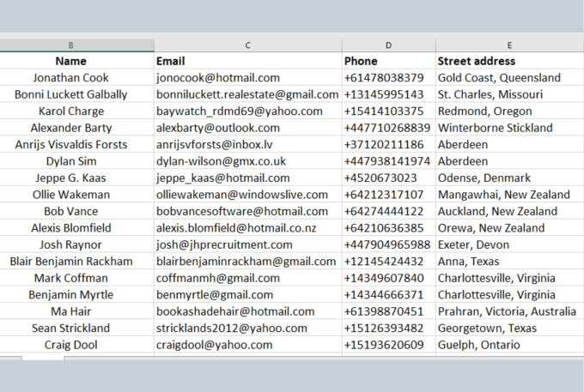Select column D header
The width and height of the screenshot is (584, 392).
pos(388,45)
